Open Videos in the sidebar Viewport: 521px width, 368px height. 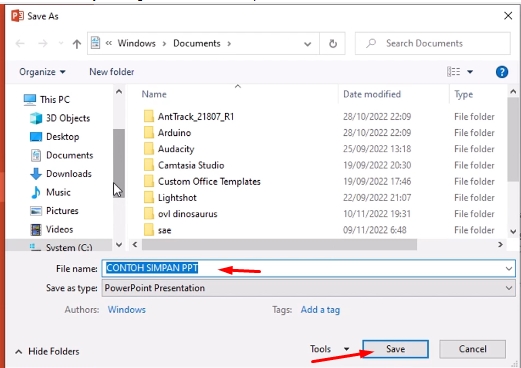[x=51, y=229]
